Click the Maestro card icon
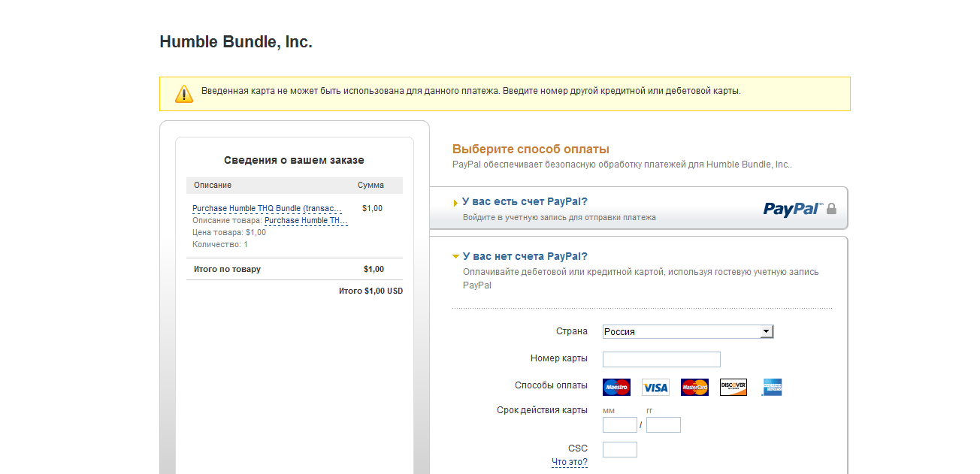This screenshot has width=980, height=474. 616,387
